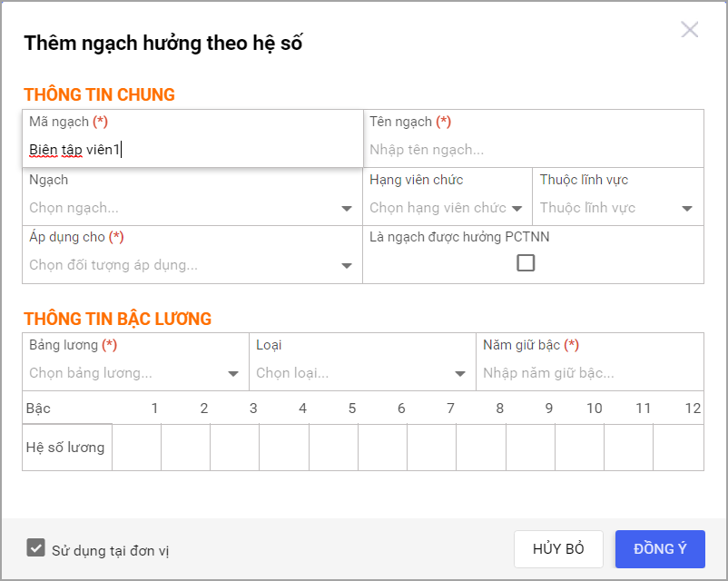Viewport: 728px width, 581px height.
Task: Select 'Hệ số lương' cell under bậc 6
Action: click(382, 448)
